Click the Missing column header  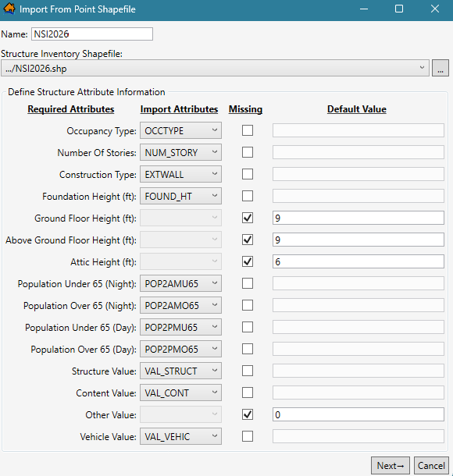245,109
